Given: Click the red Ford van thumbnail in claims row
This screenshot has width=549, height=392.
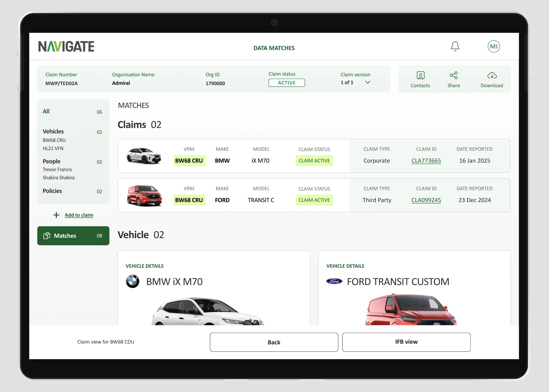Looking at the screenshot, I should click(144, 196).
